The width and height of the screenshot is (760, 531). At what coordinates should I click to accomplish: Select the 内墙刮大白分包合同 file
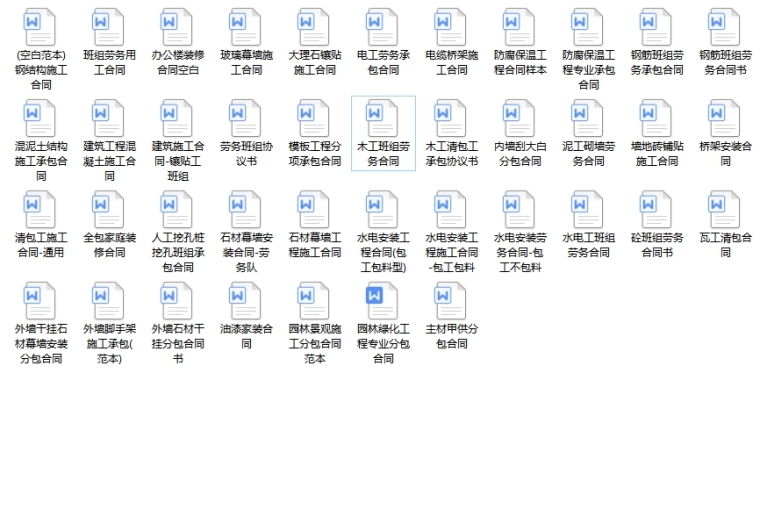click(519, 119)
